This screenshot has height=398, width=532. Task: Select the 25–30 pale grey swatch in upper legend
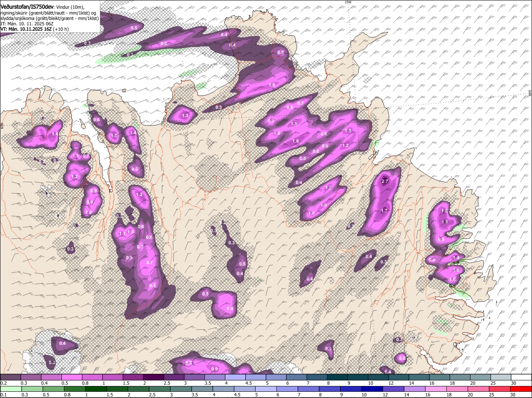[501, 377]
